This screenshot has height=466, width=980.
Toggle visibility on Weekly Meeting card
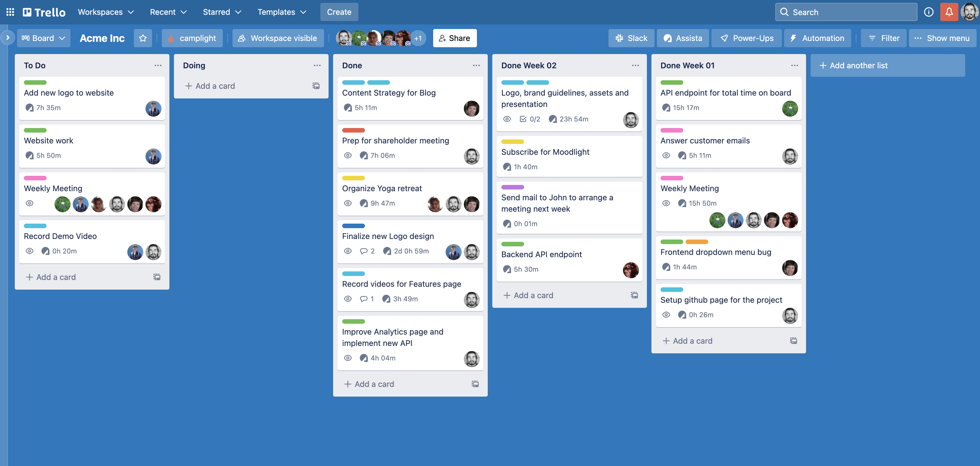[29, 203]
